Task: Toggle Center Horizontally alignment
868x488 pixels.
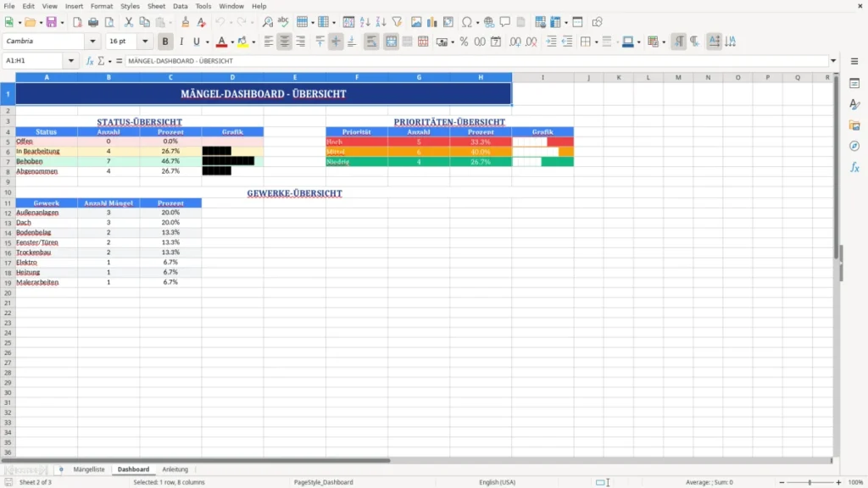Action: coord(285,42)
